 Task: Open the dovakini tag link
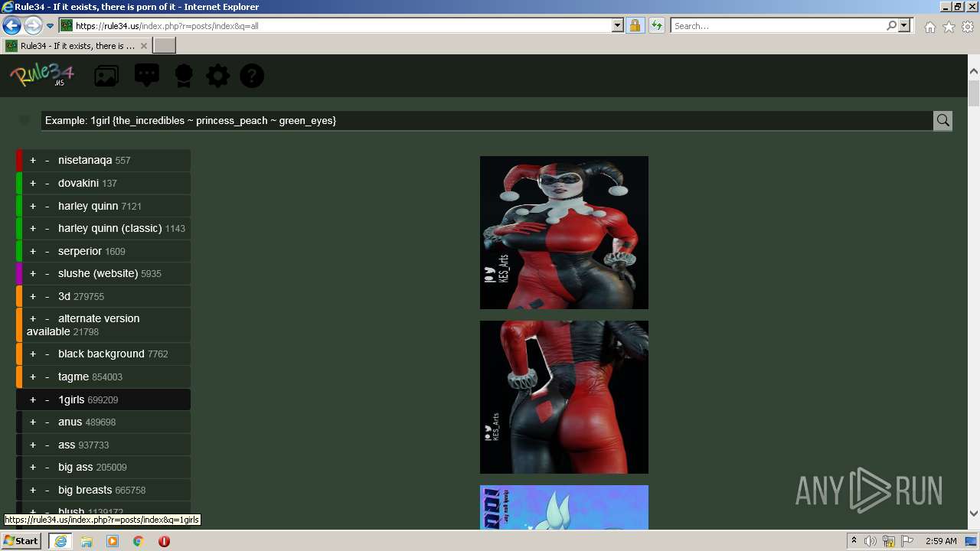(x=78, y=184)
